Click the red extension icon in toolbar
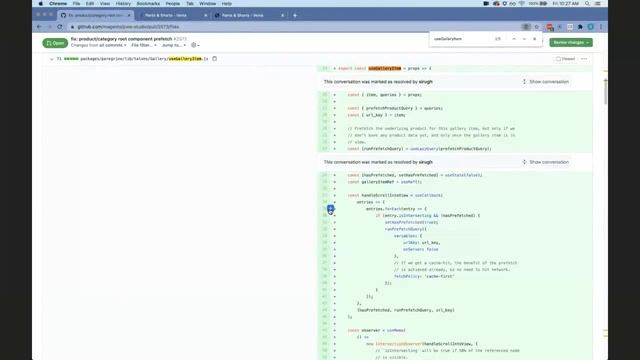Viewport: 640px width, 360px height. click(550, 27)
